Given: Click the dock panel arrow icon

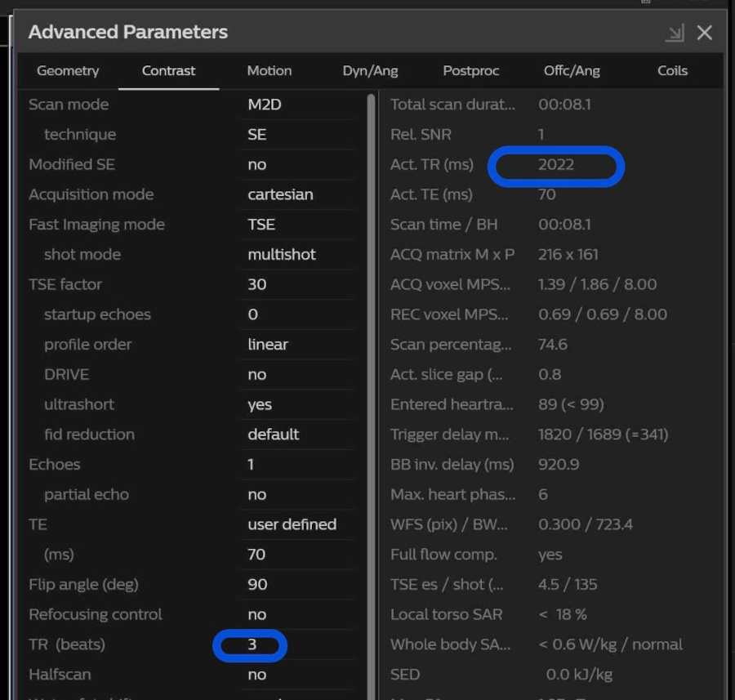Looking at the screenshot, I should 675,33.
